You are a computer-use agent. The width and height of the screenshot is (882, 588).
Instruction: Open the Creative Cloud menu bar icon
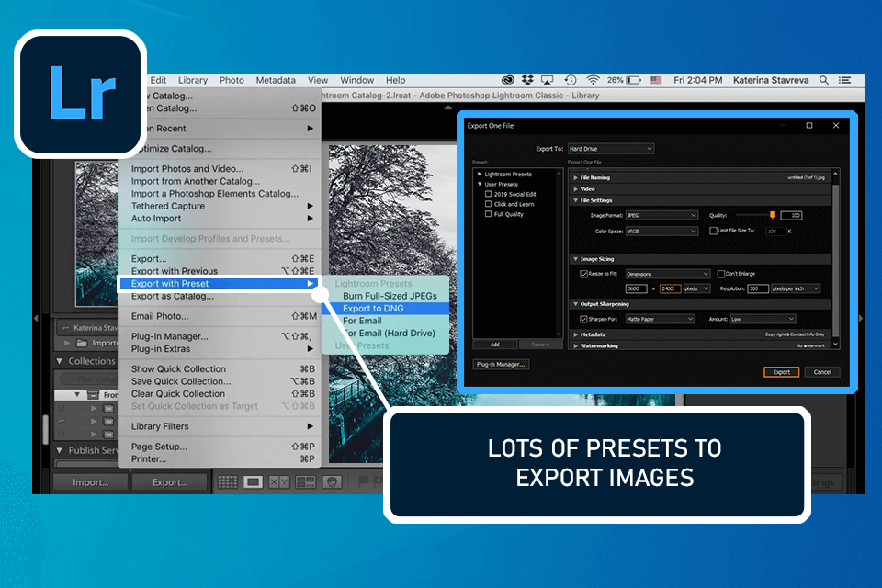click(x=508, y=80)
